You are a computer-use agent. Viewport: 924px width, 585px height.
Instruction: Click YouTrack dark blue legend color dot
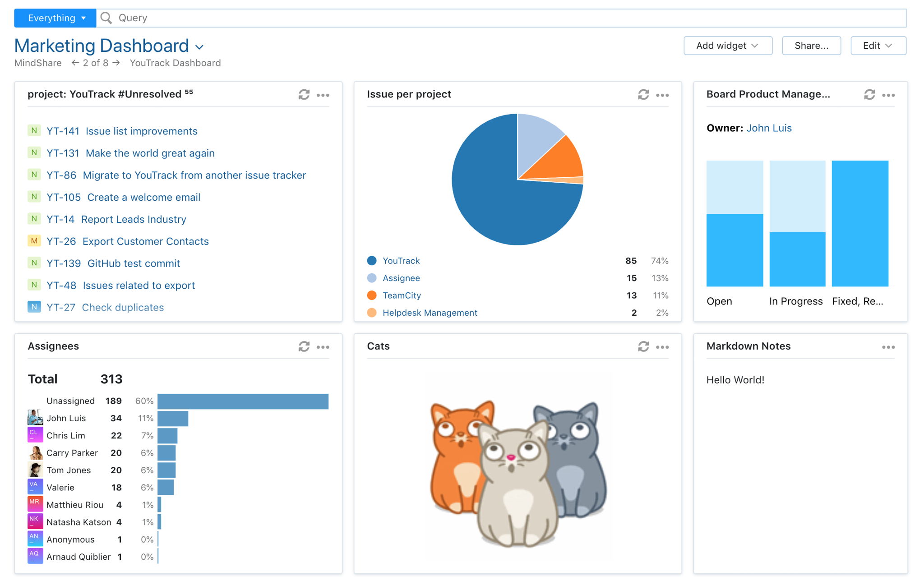pyautogui.click(x=372, y=261)
